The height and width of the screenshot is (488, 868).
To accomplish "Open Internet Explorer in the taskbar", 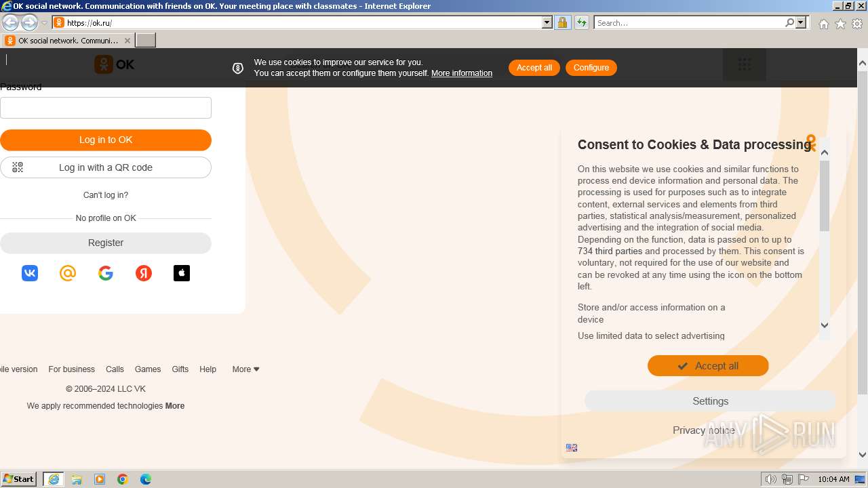I will (x=54, y=479).
